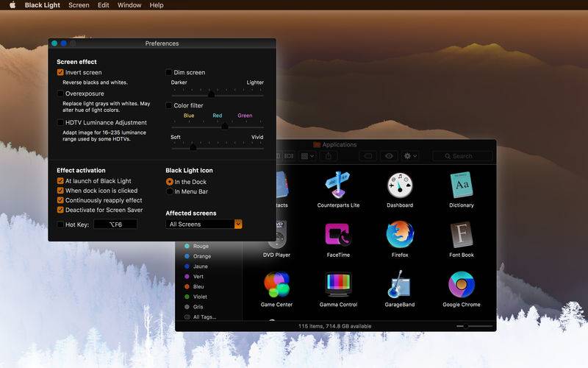
Task: Toggle At launch of Black Light
Action: point(60,181)
